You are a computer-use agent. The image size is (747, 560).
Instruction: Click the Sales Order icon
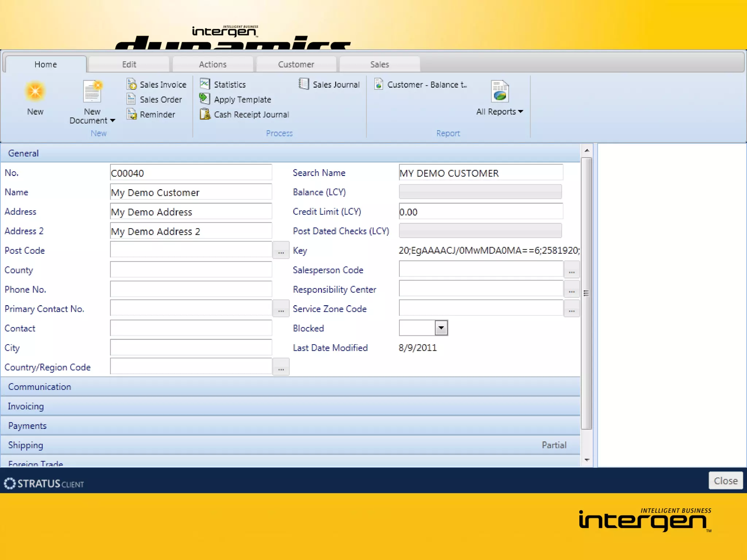(x=131, y=99)
